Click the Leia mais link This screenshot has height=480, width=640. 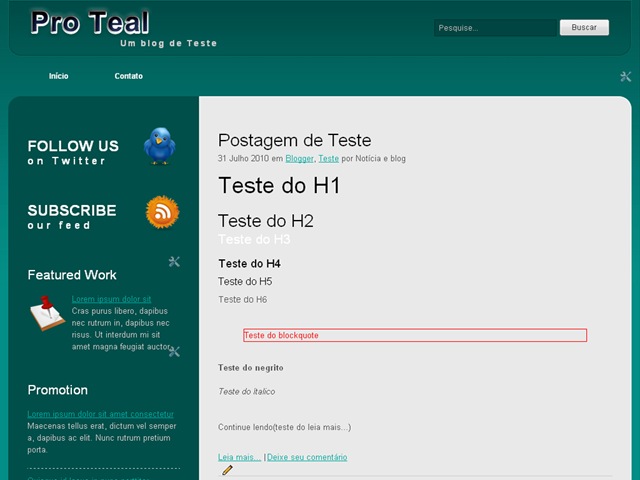tap(239, 457)
